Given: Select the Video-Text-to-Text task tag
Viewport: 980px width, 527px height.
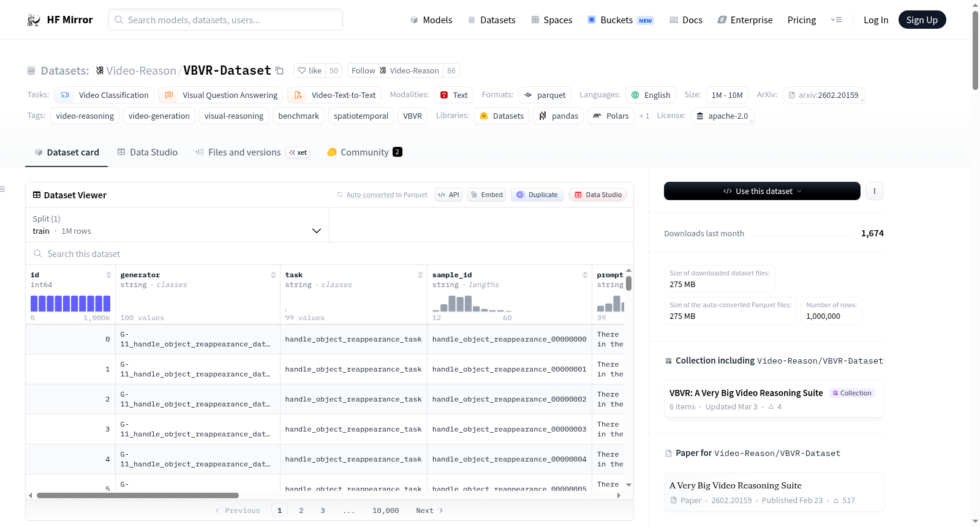Looking at the screenshot, I should pos(334,95).
